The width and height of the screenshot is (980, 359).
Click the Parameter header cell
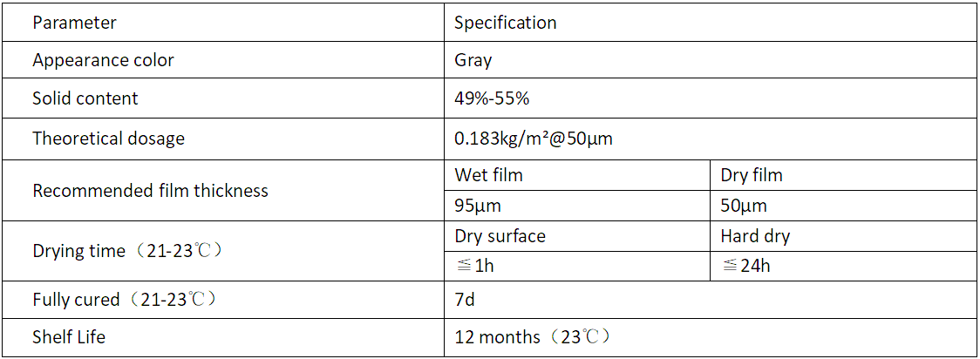point(222,23)
